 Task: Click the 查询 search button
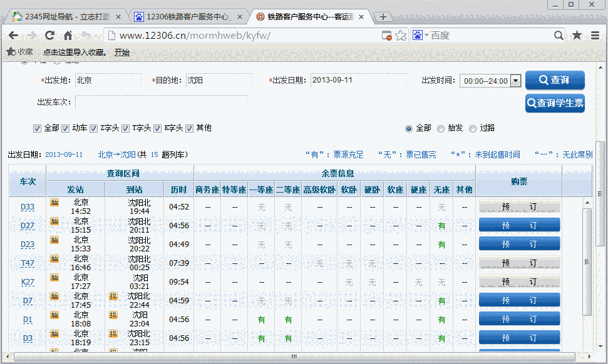pyautogui.click(x=555, y=80)
